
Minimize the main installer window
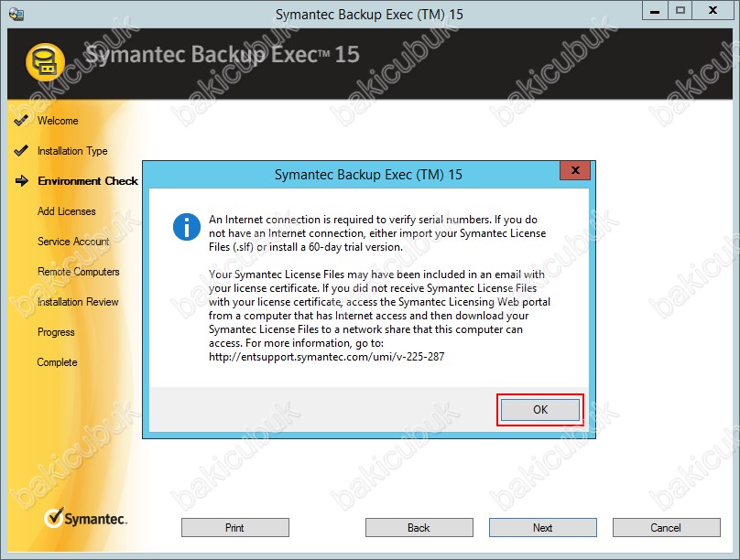coord(655,10)
